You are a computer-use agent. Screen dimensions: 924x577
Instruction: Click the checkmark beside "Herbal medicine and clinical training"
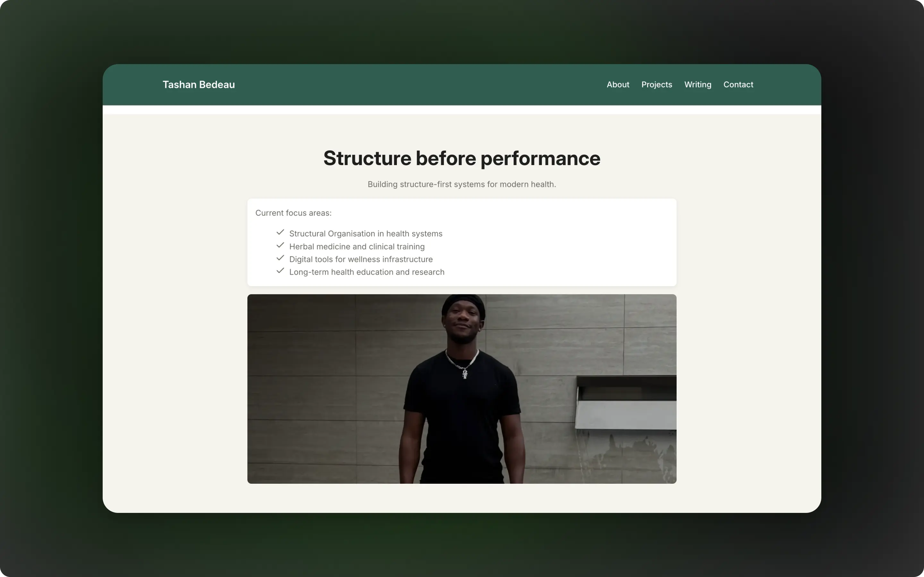pyautogui.click(x=281, y=245)
